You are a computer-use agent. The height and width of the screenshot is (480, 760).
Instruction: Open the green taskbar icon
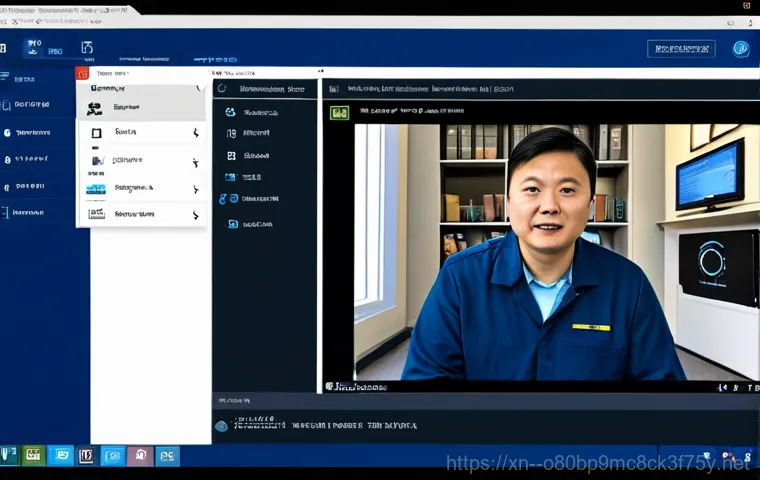coord(33,455)
